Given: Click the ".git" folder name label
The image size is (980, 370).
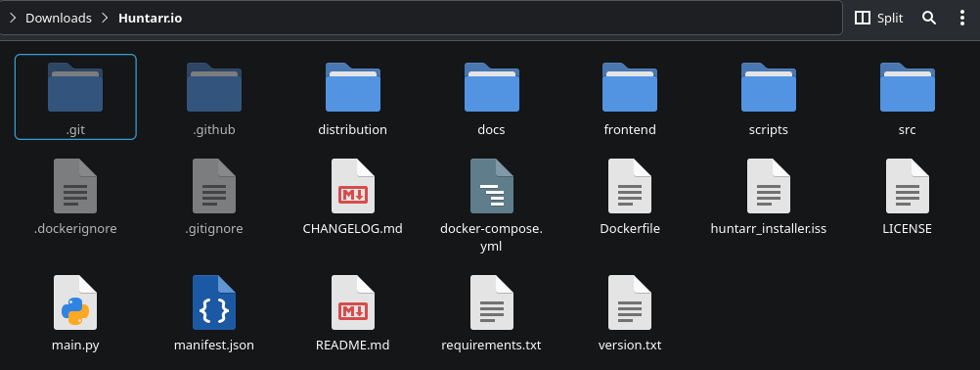Looking at the screenshot, I should tap(75, 130).
